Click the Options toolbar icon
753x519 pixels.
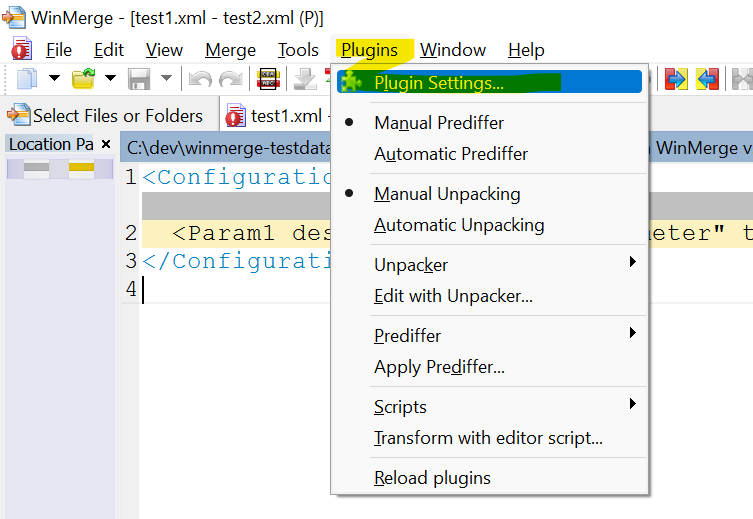(268, 79)
